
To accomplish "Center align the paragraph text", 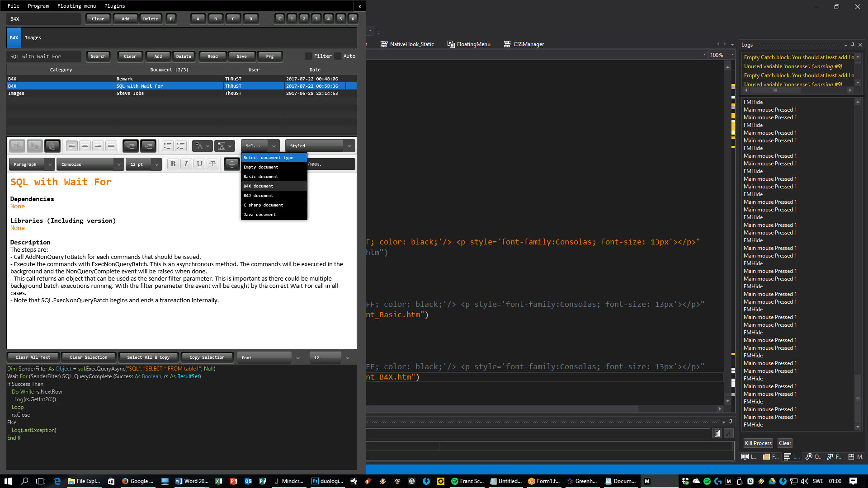I will coord(85,146).
